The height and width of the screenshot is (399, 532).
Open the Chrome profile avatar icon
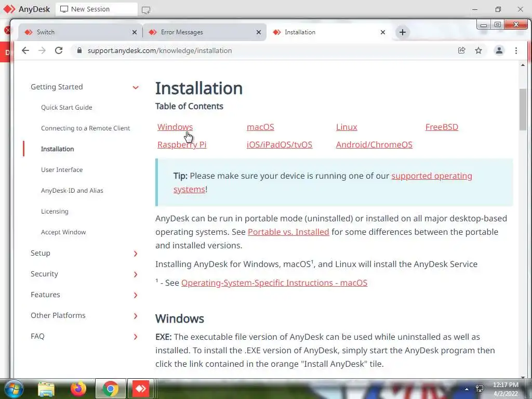click(x=499, y=50)
